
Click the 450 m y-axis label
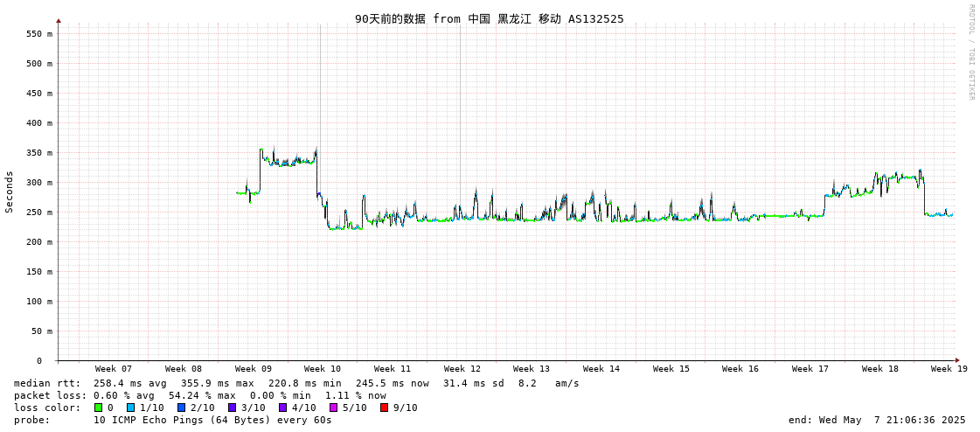point(38,94)
